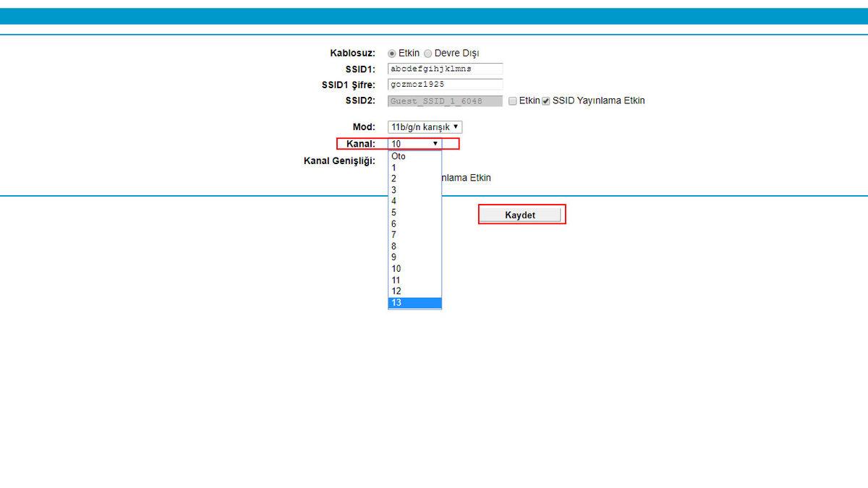Choose Oto in the channel list
This screenshot has height=488, width=868.
click(x=414, y=156)
